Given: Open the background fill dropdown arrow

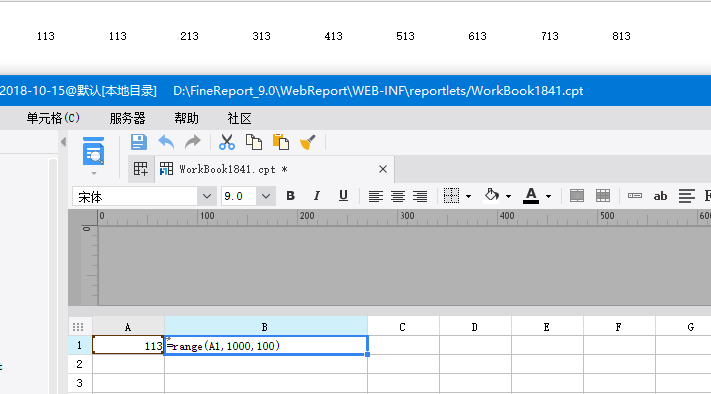Looking at the screenshot, I should click(508, 196).
